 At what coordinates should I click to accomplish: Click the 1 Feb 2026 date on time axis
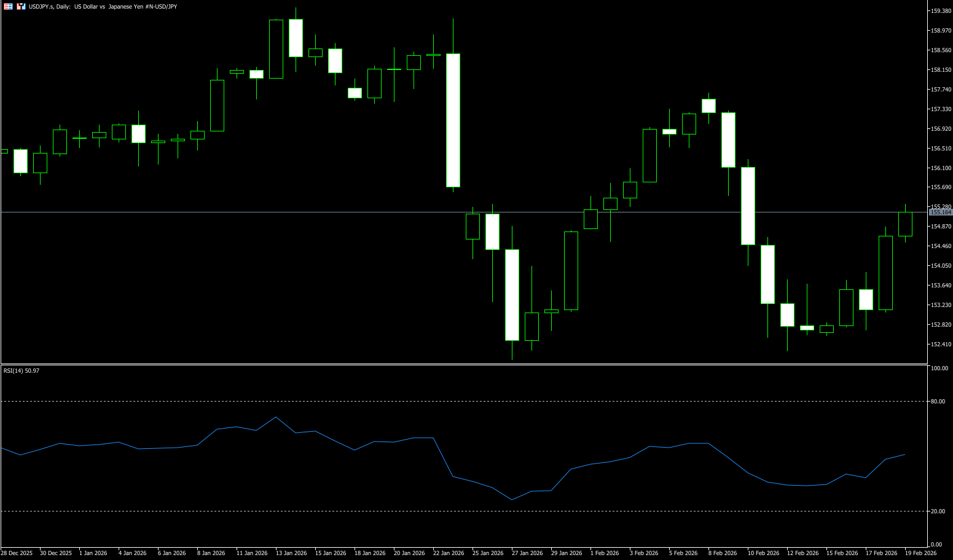point(605,553)
